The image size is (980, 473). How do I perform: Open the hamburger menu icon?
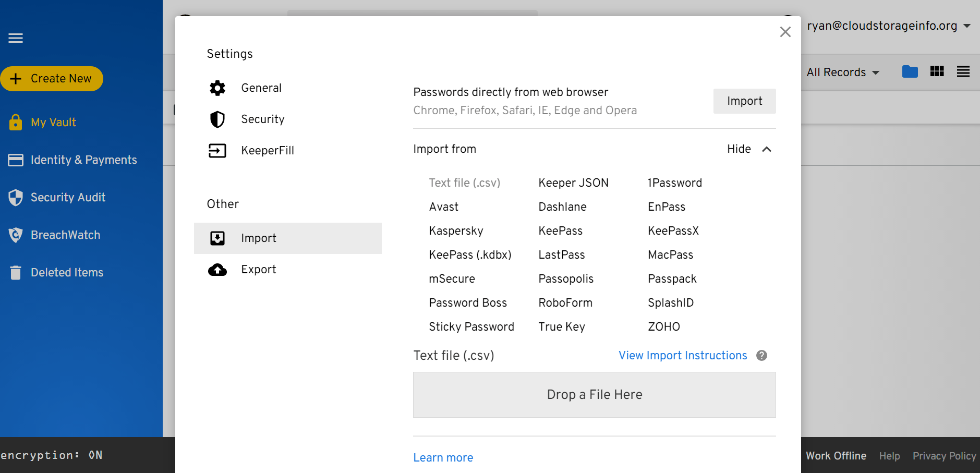click(16, 38)
